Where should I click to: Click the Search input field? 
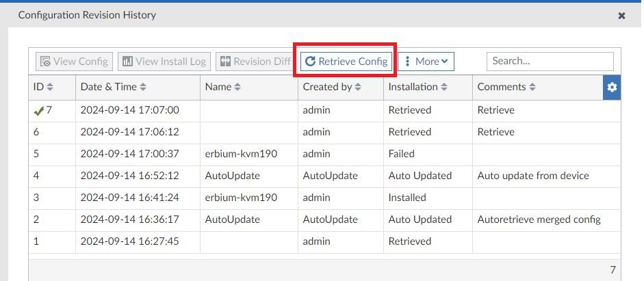coord(550,61)
